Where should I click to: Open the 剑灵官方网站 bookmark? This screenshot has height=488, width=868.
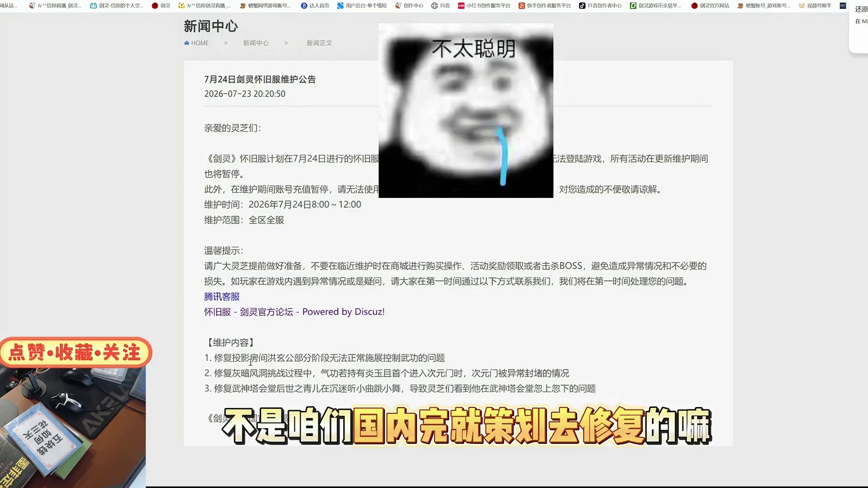point(710,6)
